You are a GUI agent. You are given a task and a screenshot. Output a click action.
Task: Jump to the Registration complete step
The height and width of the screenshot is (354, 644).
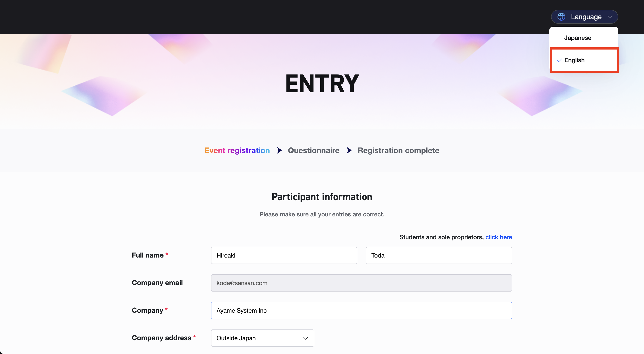(x=398, y=151)
